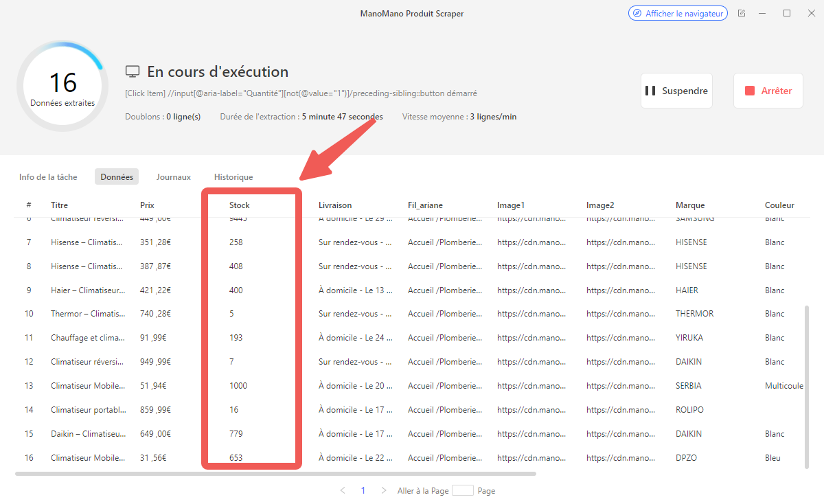
Task: Click stock value 193 in row 11
Action: pos(236,338)
